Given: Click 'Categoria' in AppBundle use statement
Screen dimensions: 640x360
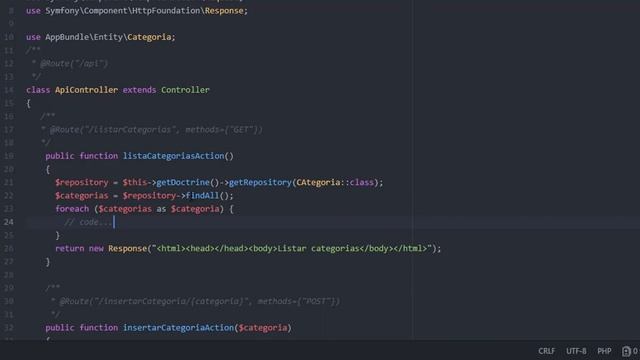Looking at the screenshot, I should coord(149,37).
